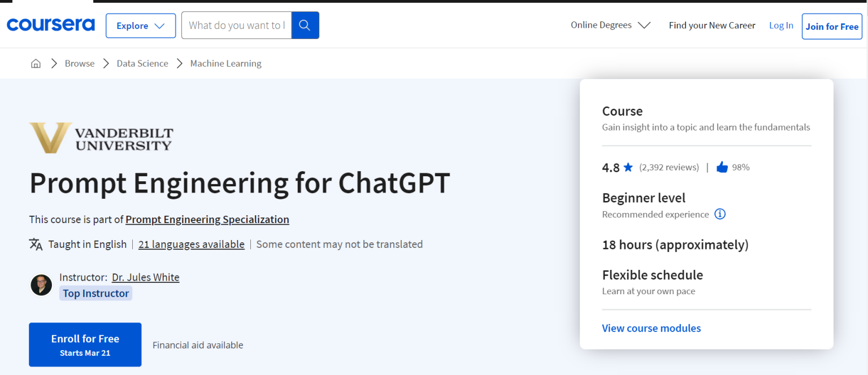The image size is (868, 375).
Task: Click the thumbs-up 98% icon
Action: pos(722,167)
